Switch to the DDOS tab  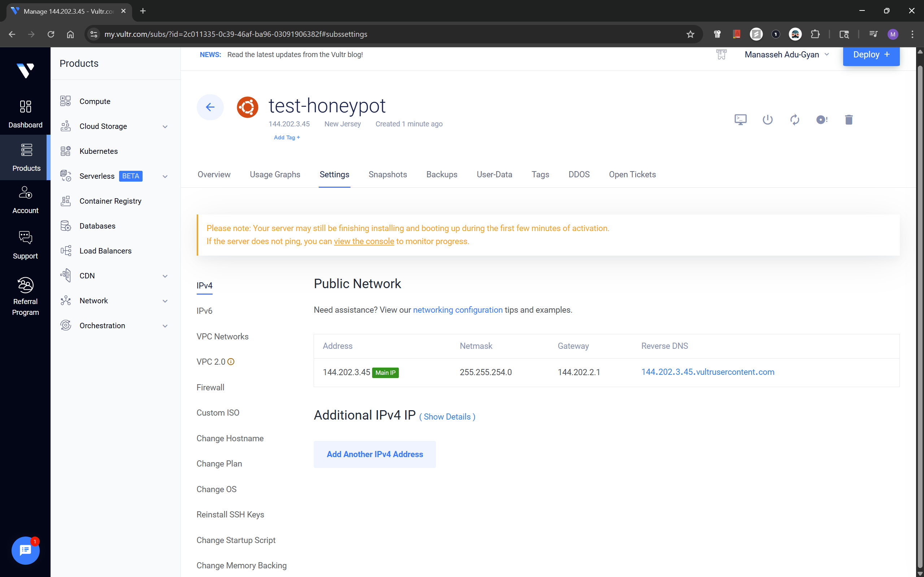579,174
